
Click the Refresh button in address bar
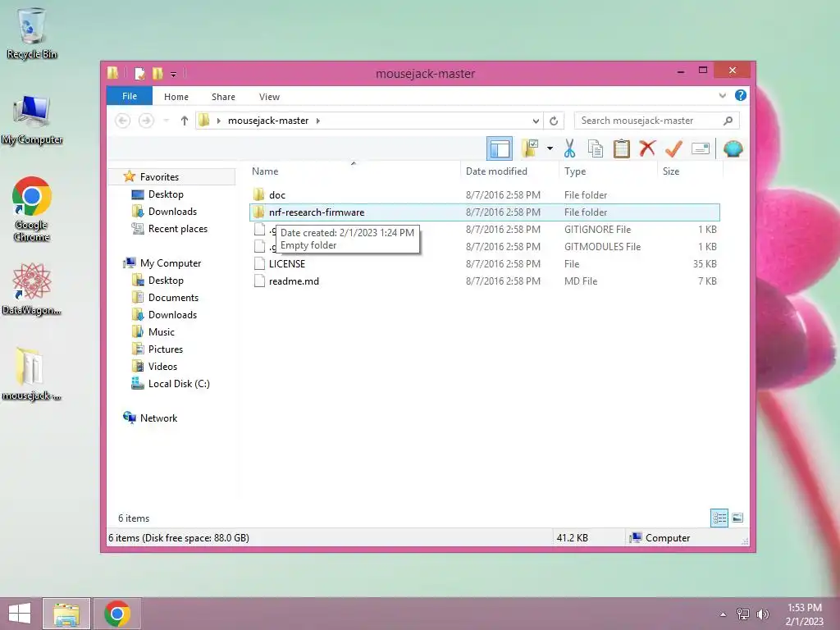(x=554, y=121)
